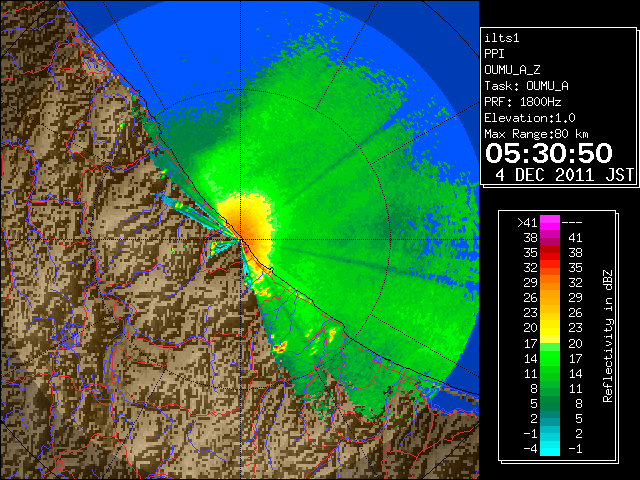Click the 'Elevation:1.0' entry
This screenshot has width=640, height=480.
coord(530,118)
